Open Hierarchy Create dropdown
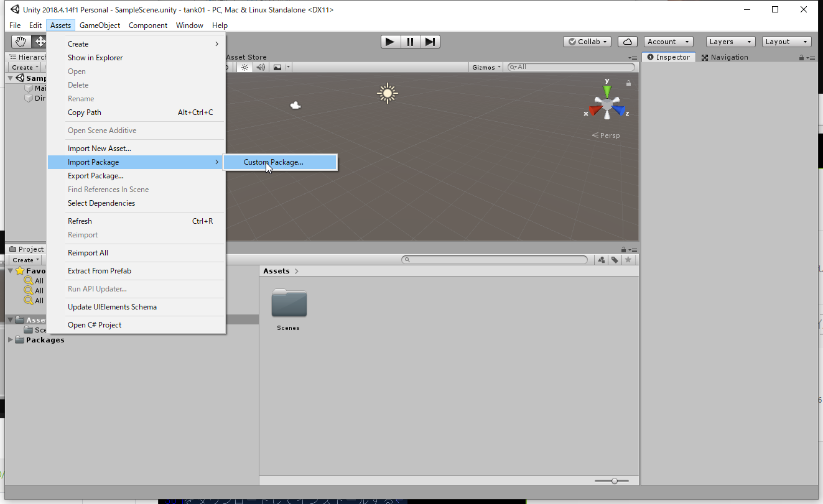The height and width of the screenshot is (504, 823). 25,67
